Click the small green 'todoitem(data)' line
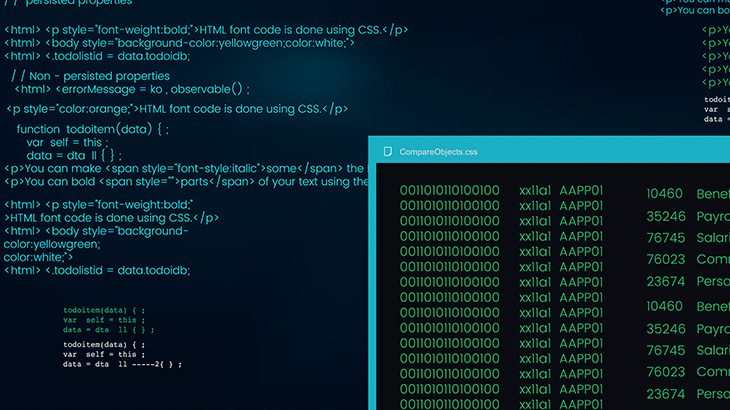The width and height of the screenshot is (730, 410). 104,310
